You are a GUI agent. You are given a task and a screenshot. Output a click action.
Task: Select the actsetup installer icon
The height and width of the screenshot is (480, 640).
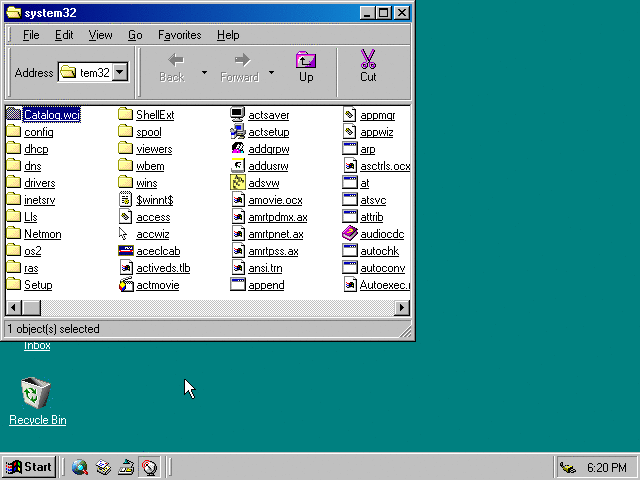(238, 131)
